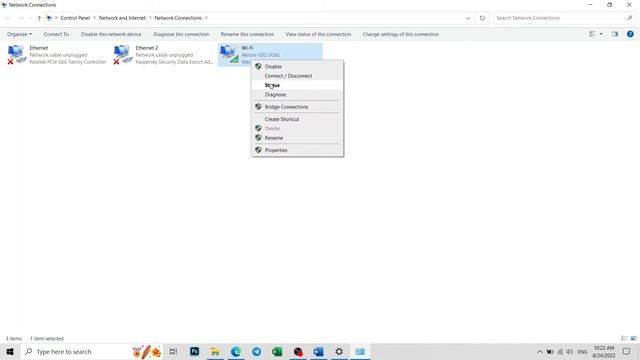Viewport: 640px width, 360px height.
Task: Open the Organize dropdown
Action: 19,34
